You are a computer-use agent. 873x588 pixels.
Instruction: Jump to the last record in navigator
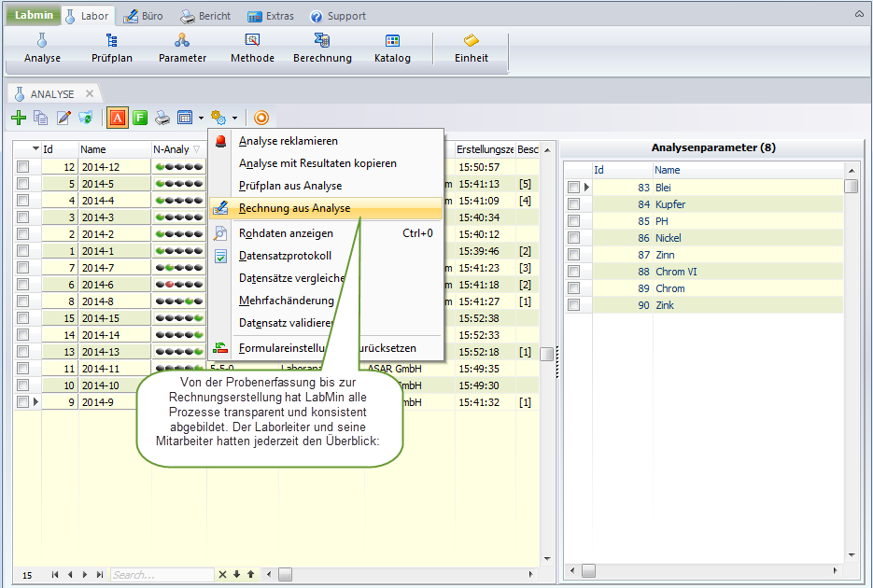click(100, 575)
